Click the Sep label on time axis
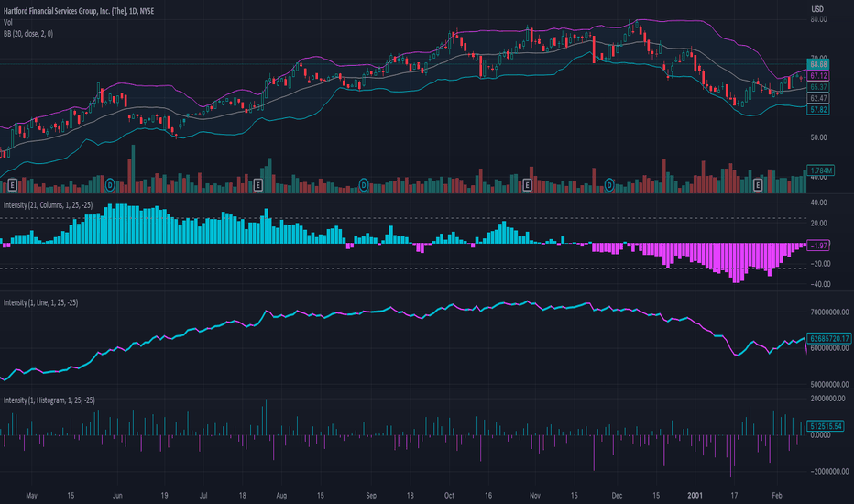 pyautogui.click(x=371, y=495)
